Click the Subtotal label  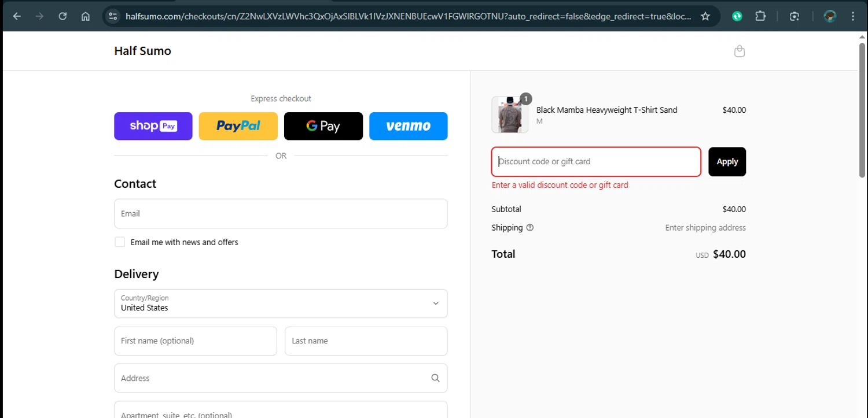[506, 209]
